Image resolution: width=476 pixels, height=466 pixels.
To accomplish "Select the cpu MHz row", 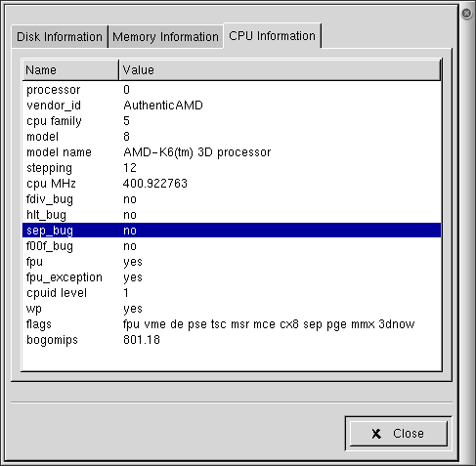I will point(232,184).
